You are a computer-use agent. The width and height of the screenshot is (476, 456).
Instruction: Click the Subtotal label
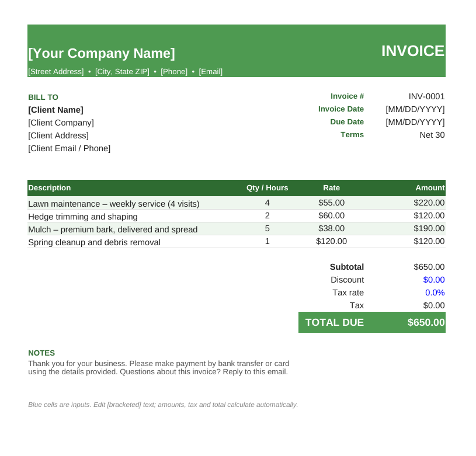tap(347, 267)
